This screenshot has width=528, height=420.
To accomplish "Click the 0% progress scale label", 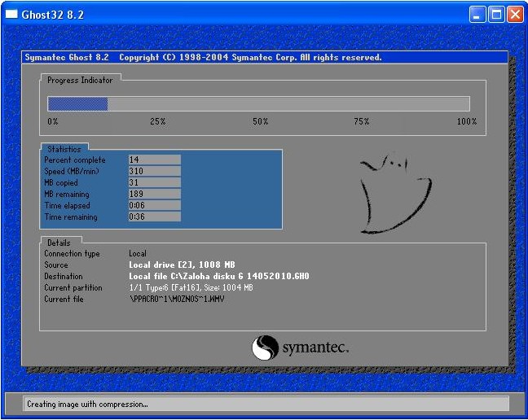I will tap(53, 121).
